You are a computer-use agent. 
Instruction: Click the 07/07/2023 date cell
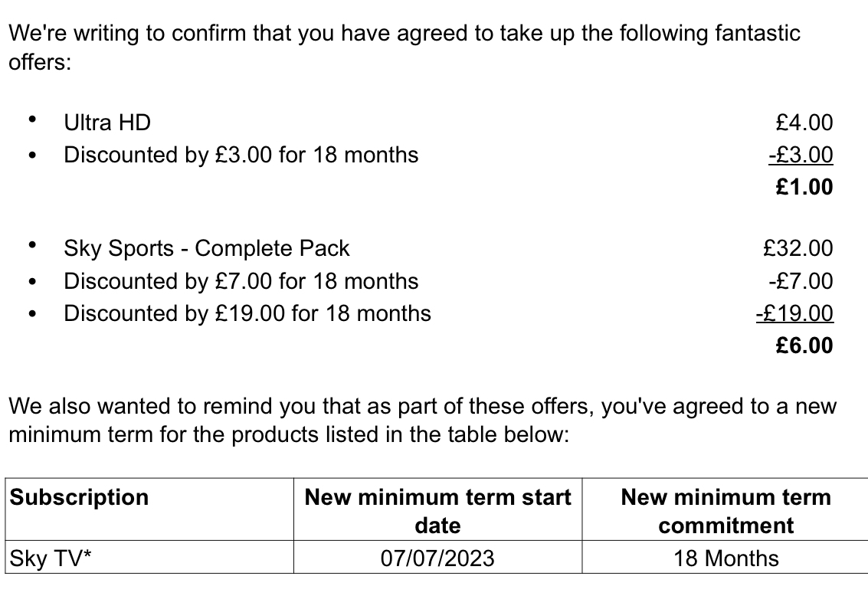(438, 557)
